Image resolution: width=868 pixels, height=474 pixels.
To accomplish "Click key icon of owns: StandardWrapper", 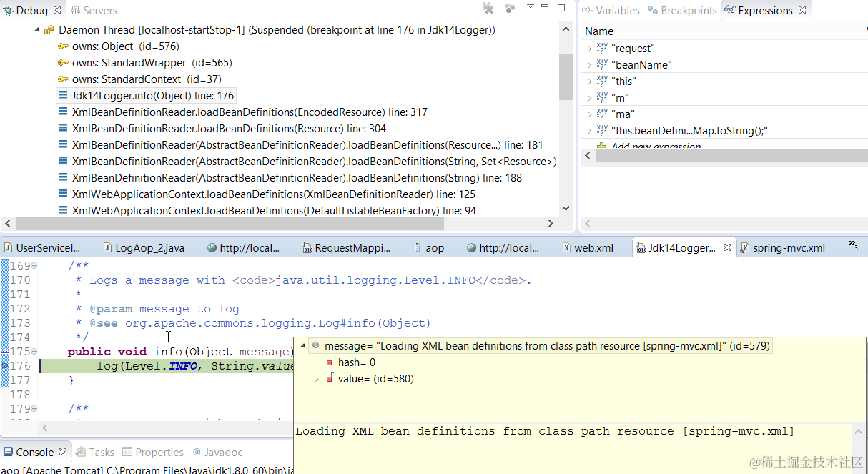I will coord(63,63).
